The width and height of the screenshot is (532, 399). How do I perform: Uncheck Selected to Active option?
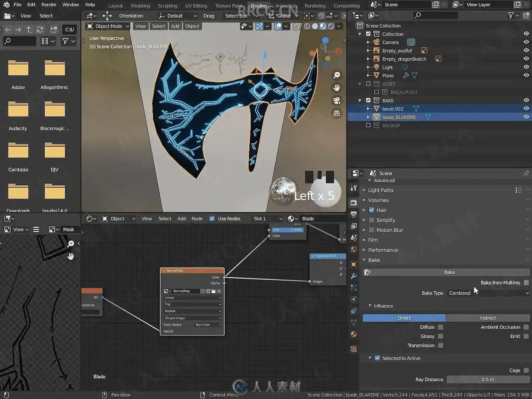[x=377, y=358]
